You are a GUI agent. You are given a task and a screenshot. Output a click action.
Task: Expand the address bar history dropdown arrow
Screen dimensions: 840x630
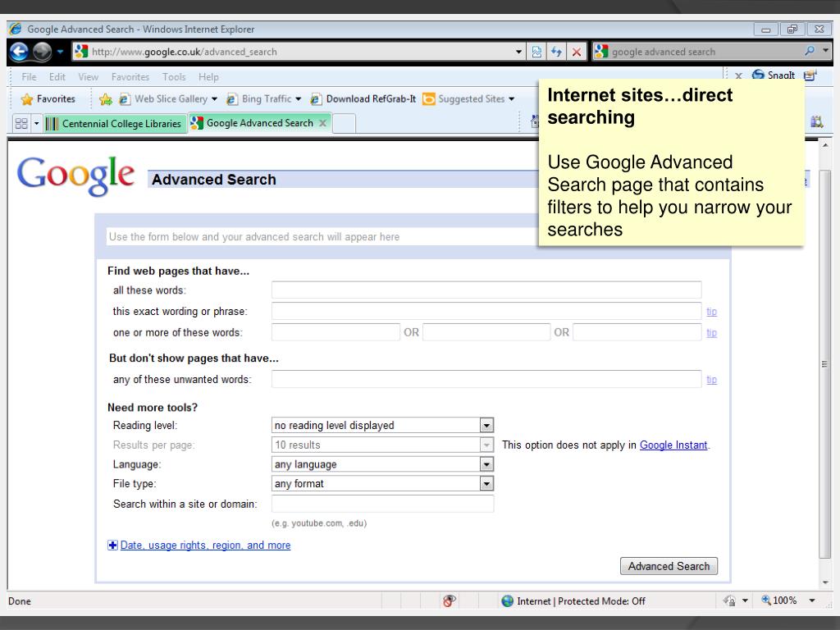[518, 52]
